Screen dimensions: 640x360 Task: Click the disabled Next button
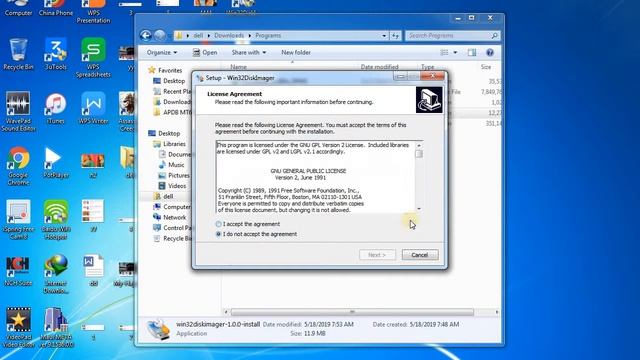click(377, 255)
